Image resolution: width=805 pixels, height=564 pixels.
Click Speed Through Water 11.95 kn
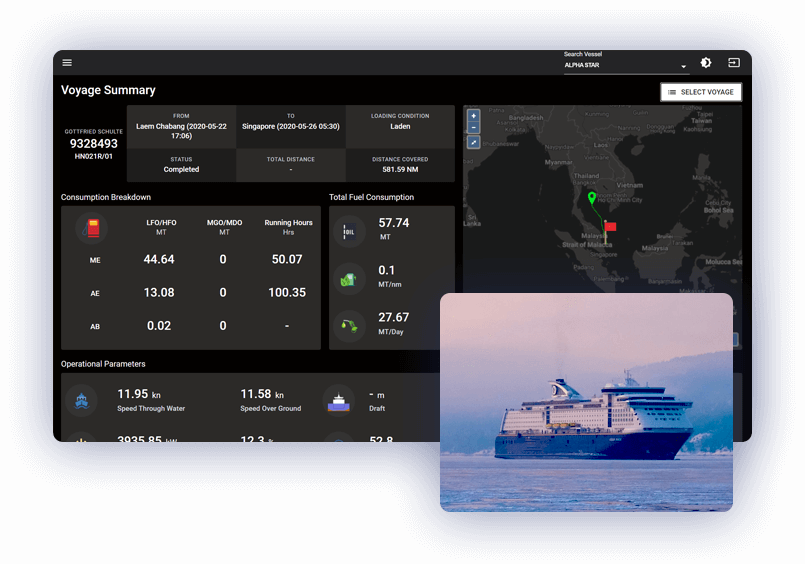pyautogui.click(x=139, y=394)
